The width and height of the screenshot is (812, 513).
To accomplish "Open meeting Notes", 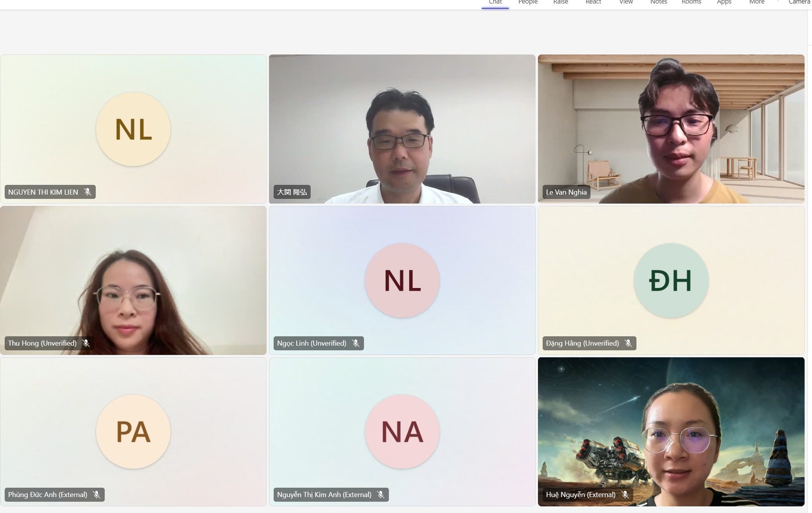I will tap(659, 2).
